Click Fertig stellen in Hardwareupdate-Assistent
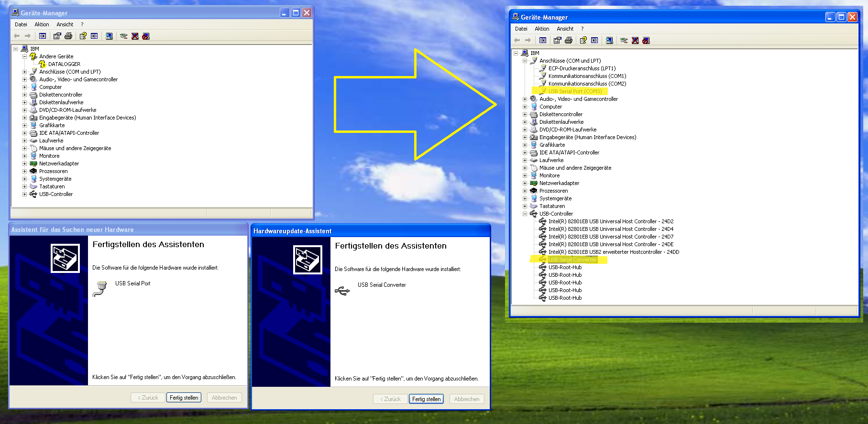868x424 pixels. pos(427,399)
